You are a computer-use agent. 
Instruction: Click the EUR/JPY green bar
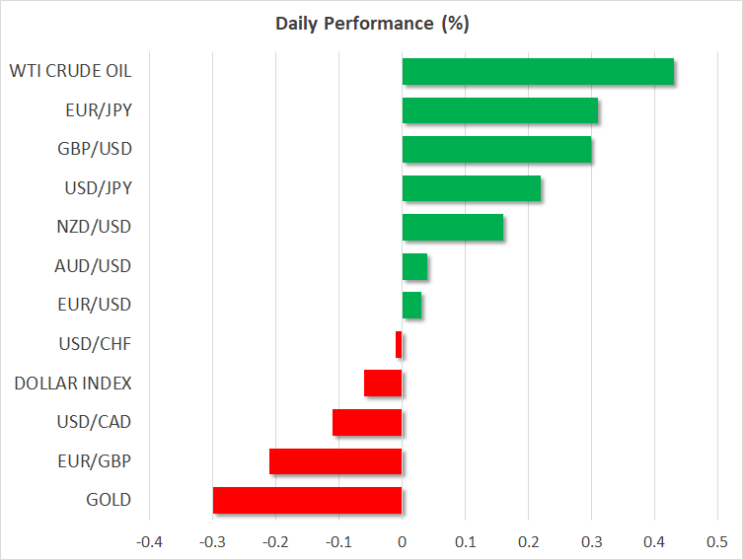coord(499,110)
